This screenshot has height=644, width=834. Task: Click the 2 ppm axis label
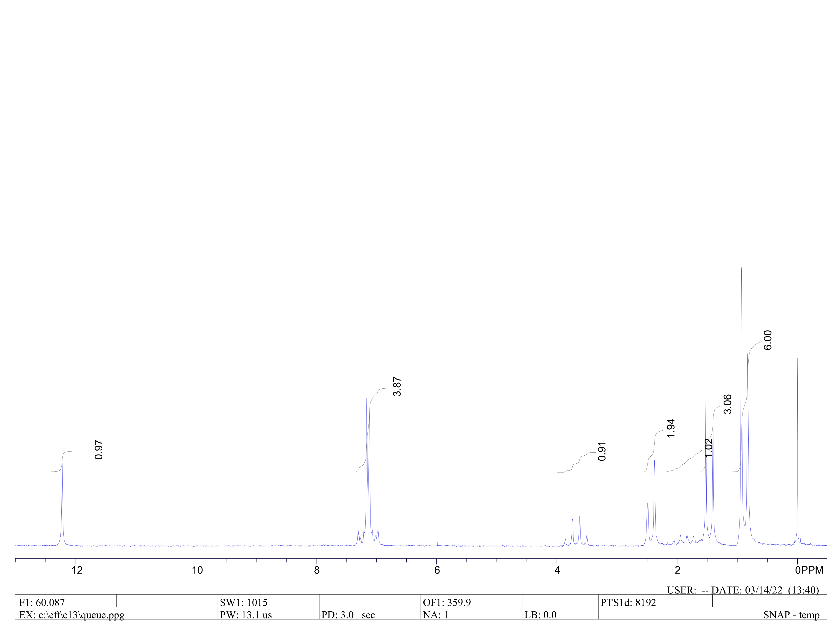point(678,570)
